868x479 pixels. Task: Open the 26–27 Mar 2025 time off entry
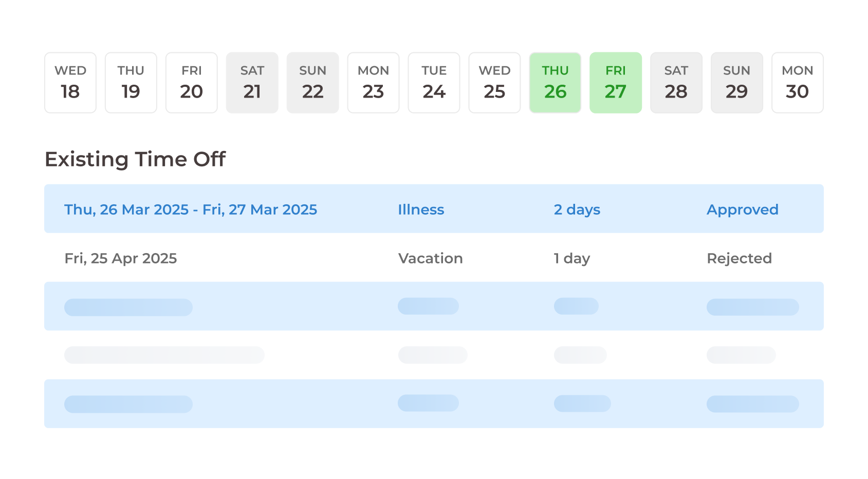coord(191,209)
